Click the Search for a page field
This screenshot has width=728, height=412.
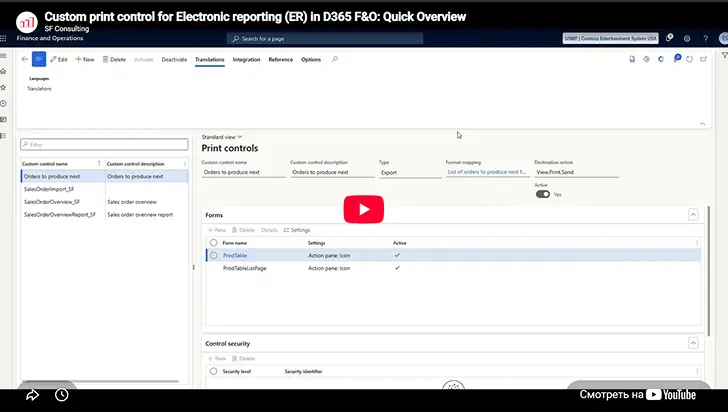(325, 39)
